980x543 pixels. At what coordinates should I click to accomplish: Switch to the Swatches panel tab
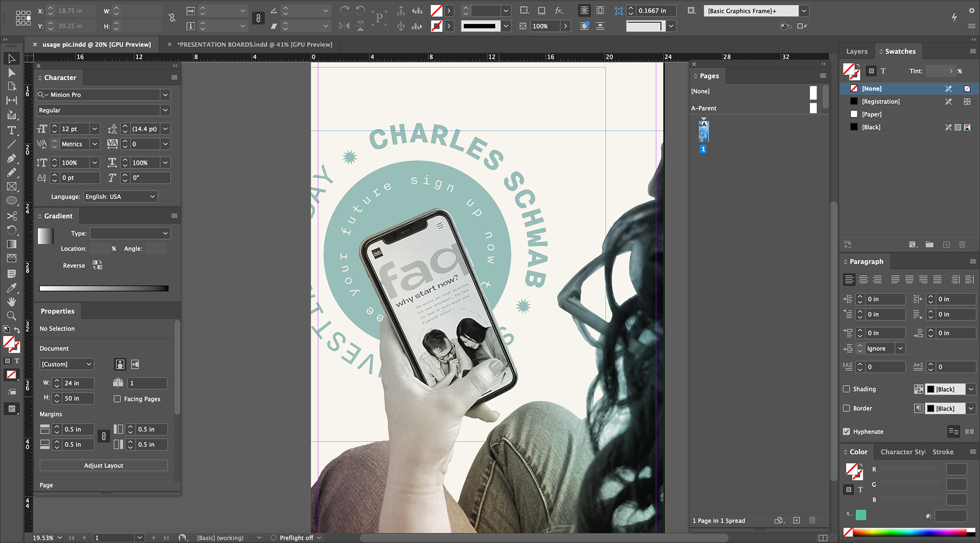tap(900, 51)
